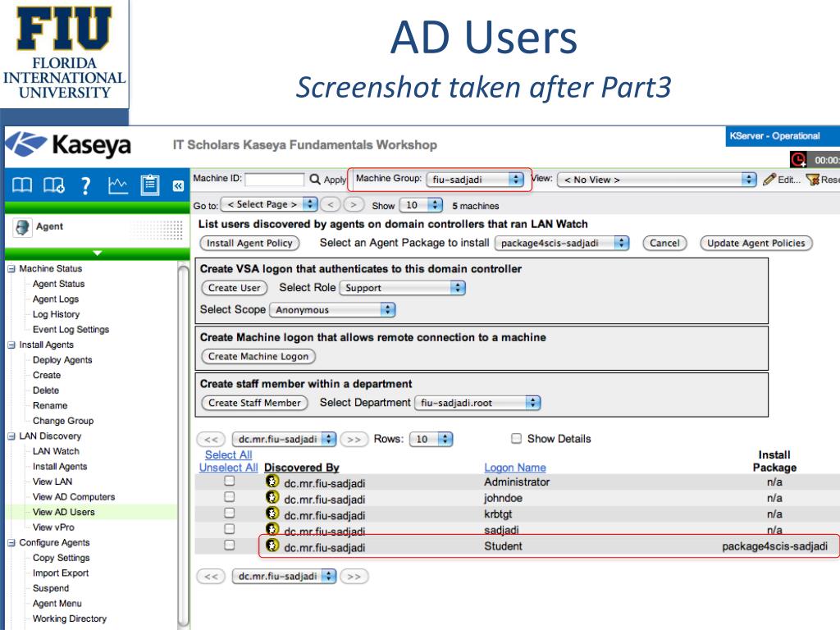This screenshot has height=630, width=840.
Task: Tick the checkbox for sadjadi user
Action: [230, 529]
